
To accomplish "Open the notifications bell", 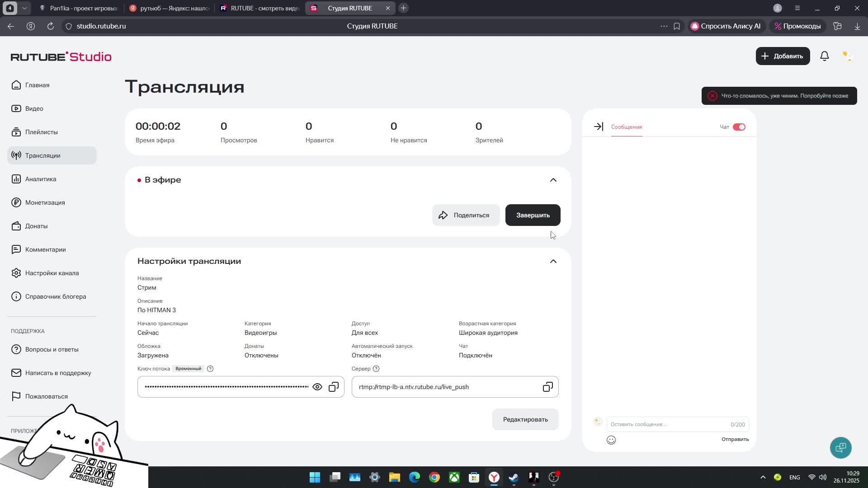I will tap(824, 56).
